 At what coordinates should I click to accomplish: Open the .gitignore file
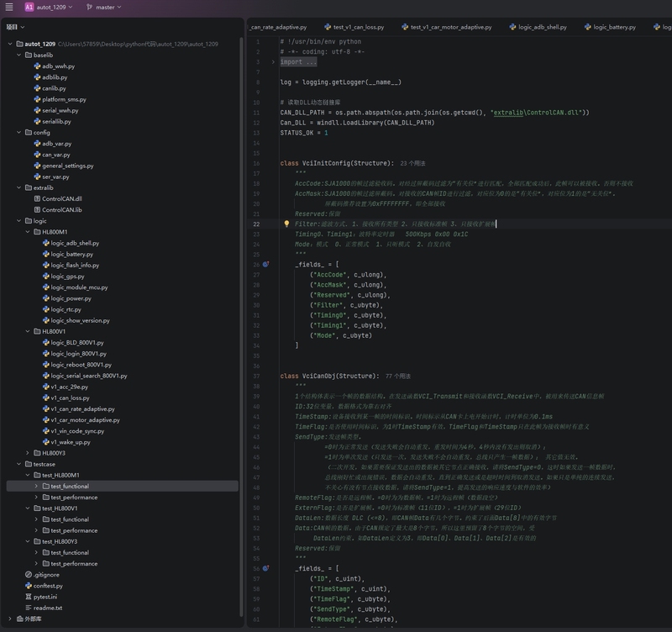point(46,574)
